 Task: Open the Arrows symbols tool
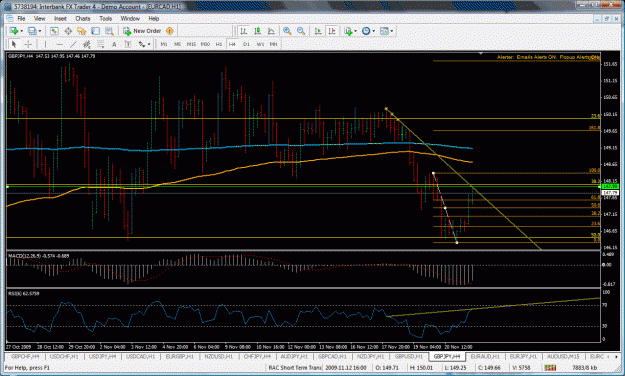tap(142, 44)
